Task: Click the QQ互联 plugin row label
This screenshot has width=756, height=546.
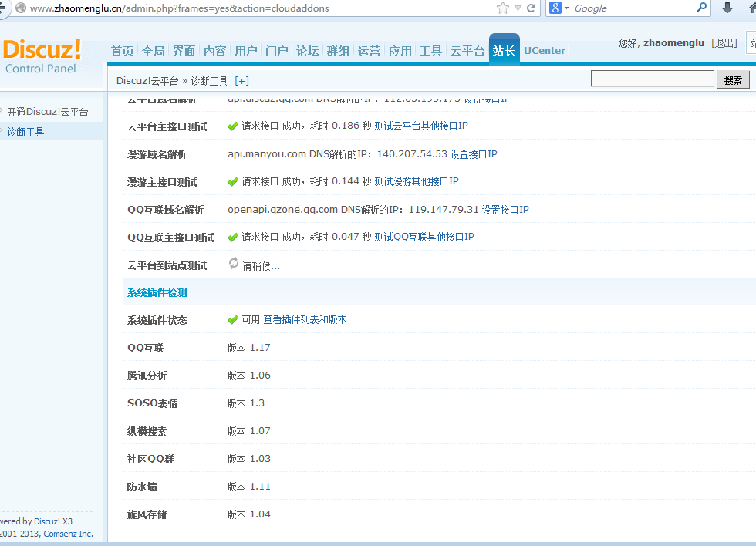Action: tap(146, 348)
